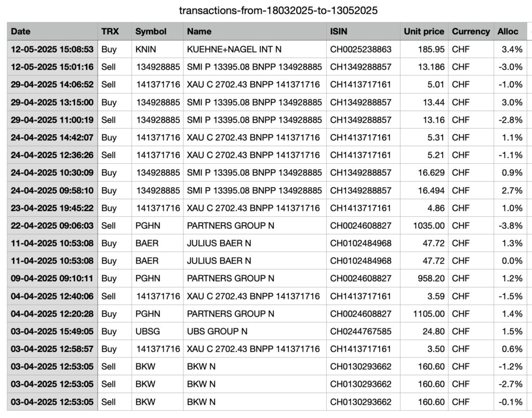Click the -1.5% allocation cell

(510, 296)
